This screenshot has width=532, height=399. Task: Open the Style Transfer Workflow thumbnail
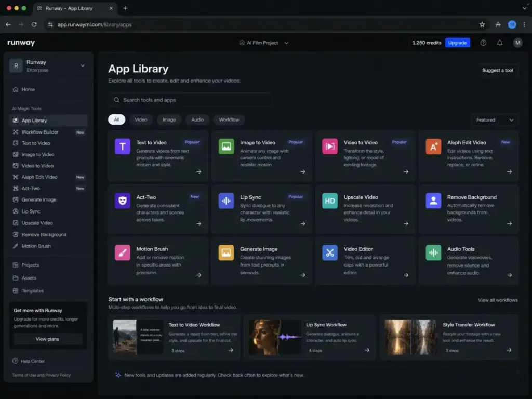(x=410, y=337)
